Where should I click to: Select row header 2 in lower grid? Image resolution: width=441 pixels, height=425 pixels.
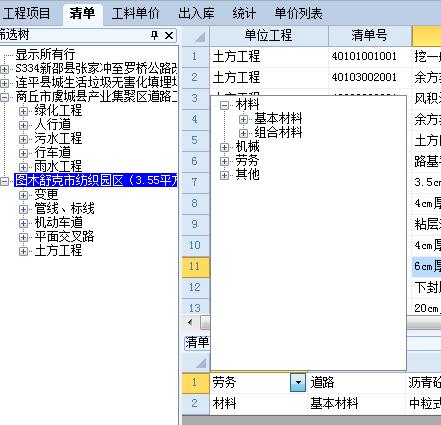pyautogui.click(x=195, y=403)
